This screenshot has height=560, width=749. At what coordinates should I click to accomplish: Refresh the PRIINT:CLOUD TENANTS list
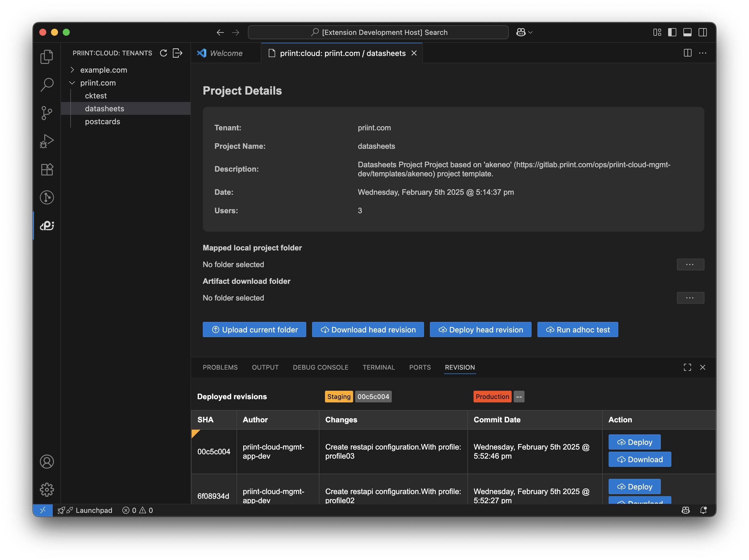(x=164, y=53)
